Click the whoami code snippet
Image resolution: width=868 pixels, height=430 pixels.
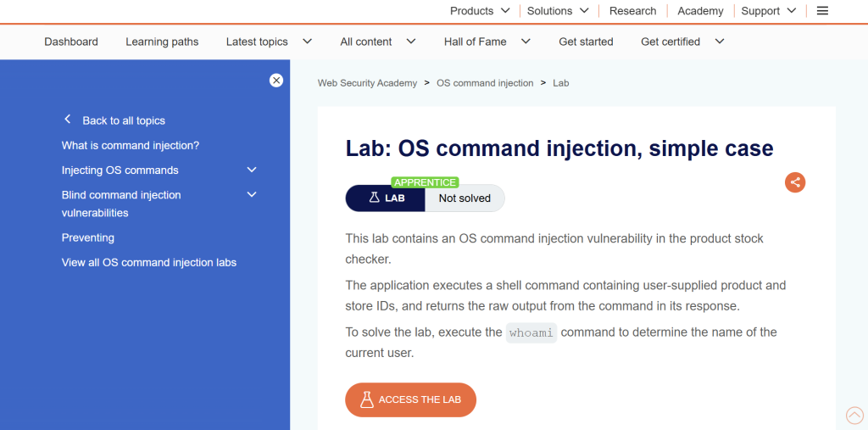tap(531, 332)
